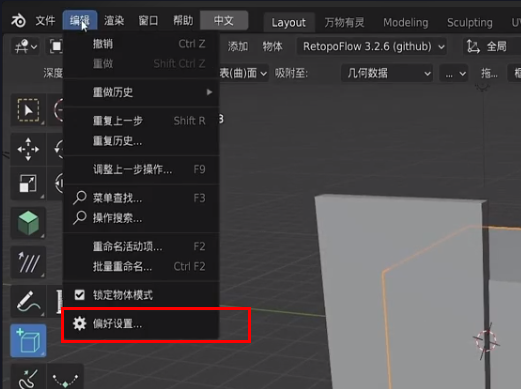Switch to the Layout workspace tab
The width and height of the screenshot is (521, 389).
(x=288, y=22)
